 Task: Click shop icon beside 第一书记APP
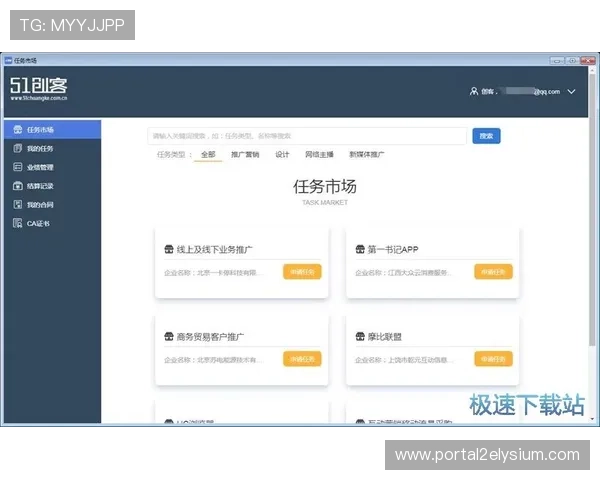360,249
